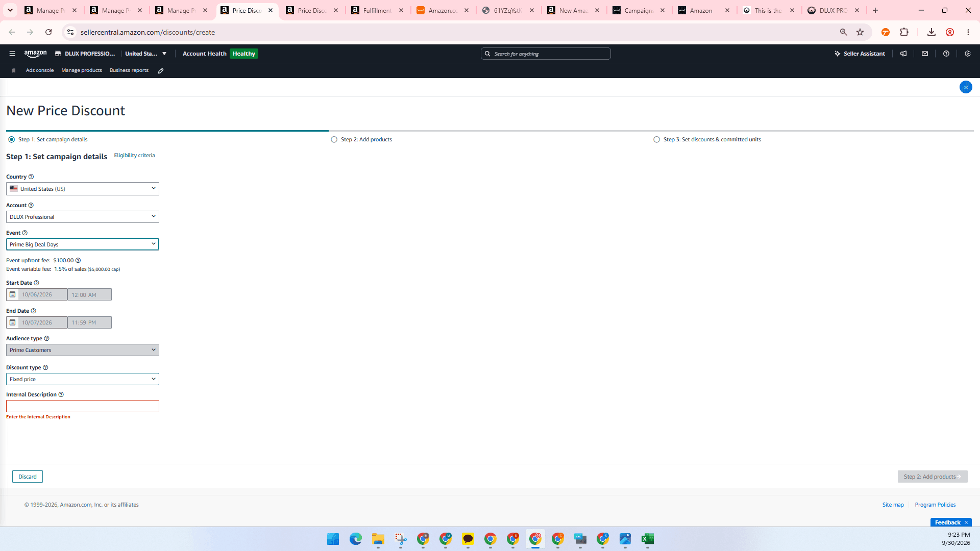Open the help question mark icon in header
Screen dimensions: 980x551
point(946,54)
